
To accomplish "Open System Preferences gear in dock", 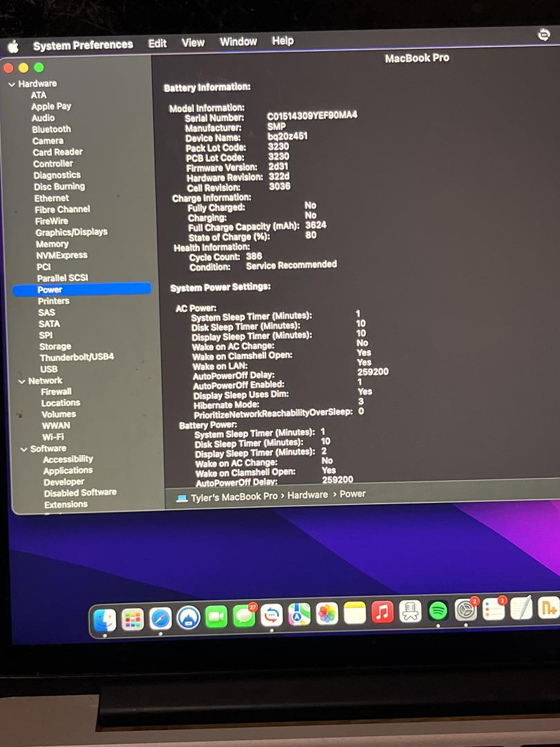I will [466, 609].
